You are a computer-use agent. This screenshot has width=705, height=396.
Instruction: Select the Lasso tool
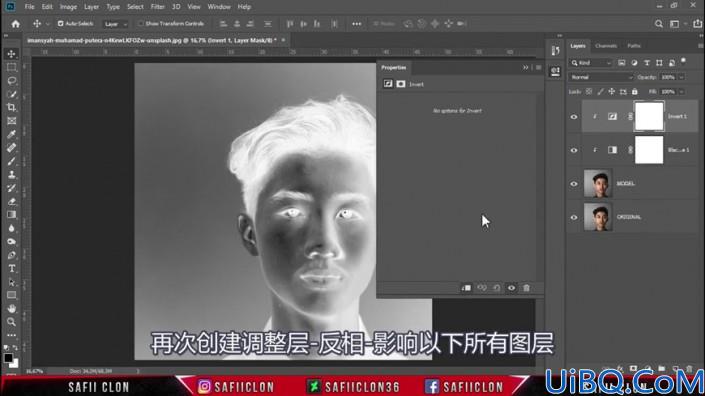12,81
